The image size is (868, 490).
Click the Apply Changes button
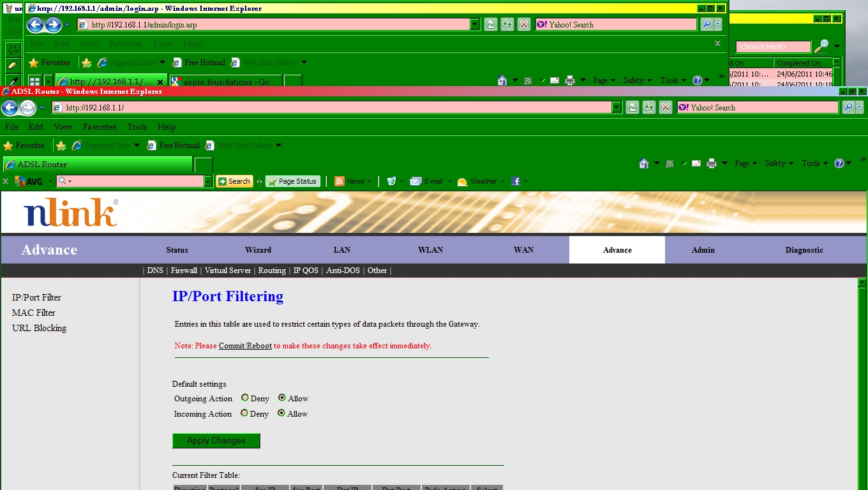click(216, 441)
